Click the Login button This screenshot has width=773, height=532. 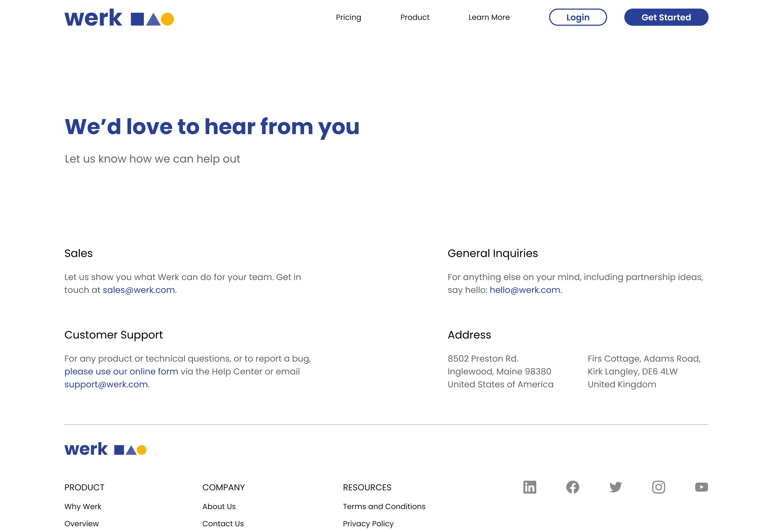(578, 17)
